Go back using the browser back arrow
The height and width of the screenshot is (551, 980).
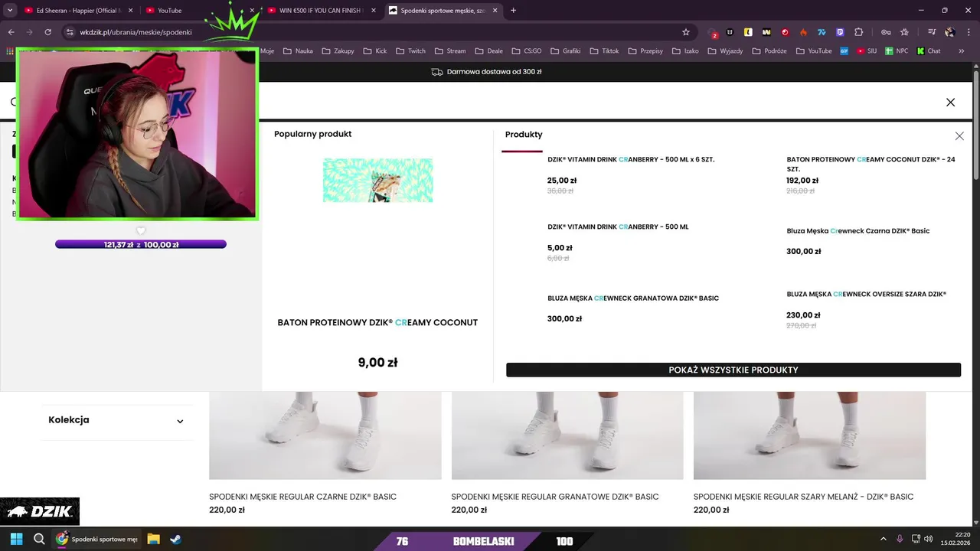tap(11, 32)
